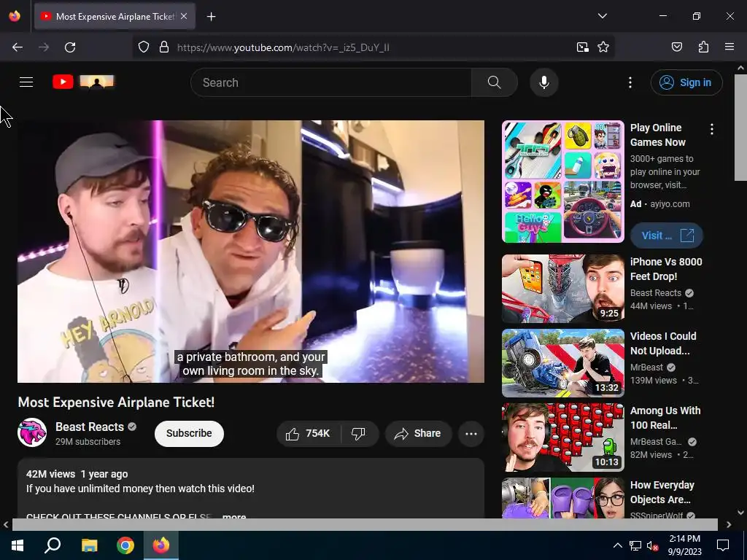This screenshot has width=747, height=560.
Task: Click muted speaker volume tray icon
Action: coord(653,545)
